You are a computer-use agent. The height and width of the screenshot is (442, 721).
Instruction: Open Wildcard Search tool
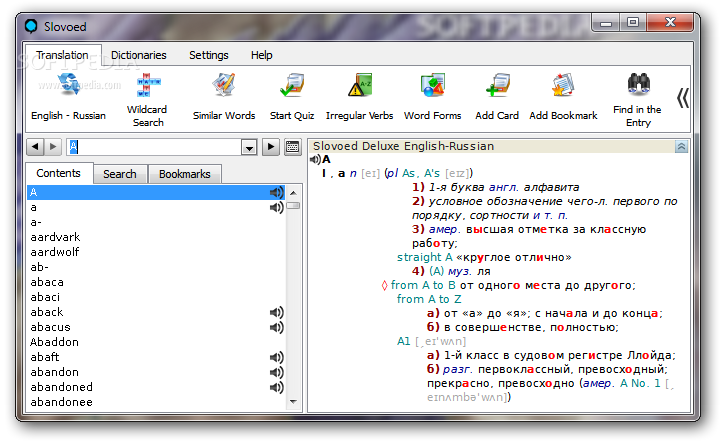click(147, 100)
